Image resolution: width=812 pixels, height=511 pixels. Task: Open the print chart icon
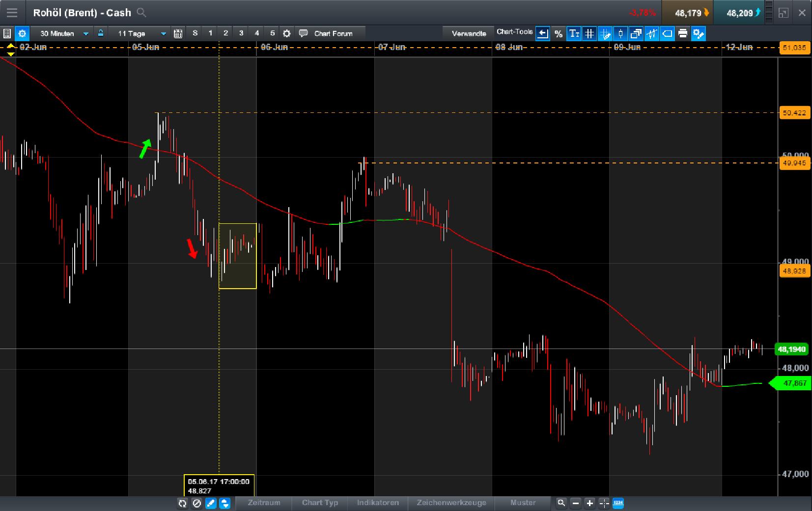pyautogui.click(x=683, y=34)
